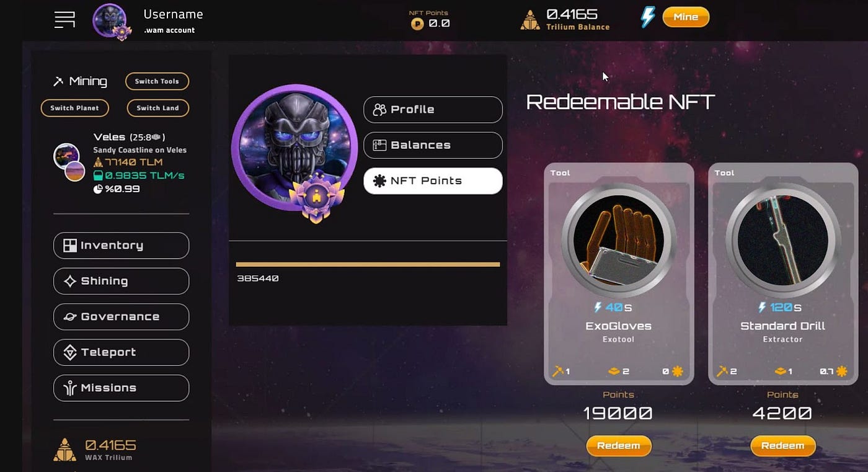Viewport: 868px width, 472px height.
Task: Redeem the ExoGloves NFT
Action: click(619, 445)
